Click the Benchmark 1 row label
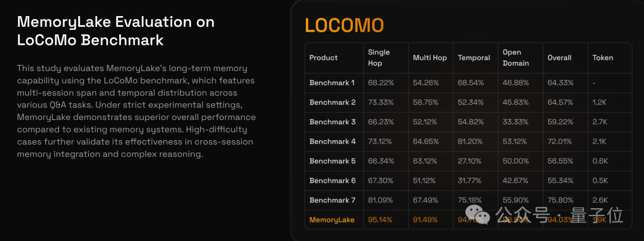 (x=332, y=83)
